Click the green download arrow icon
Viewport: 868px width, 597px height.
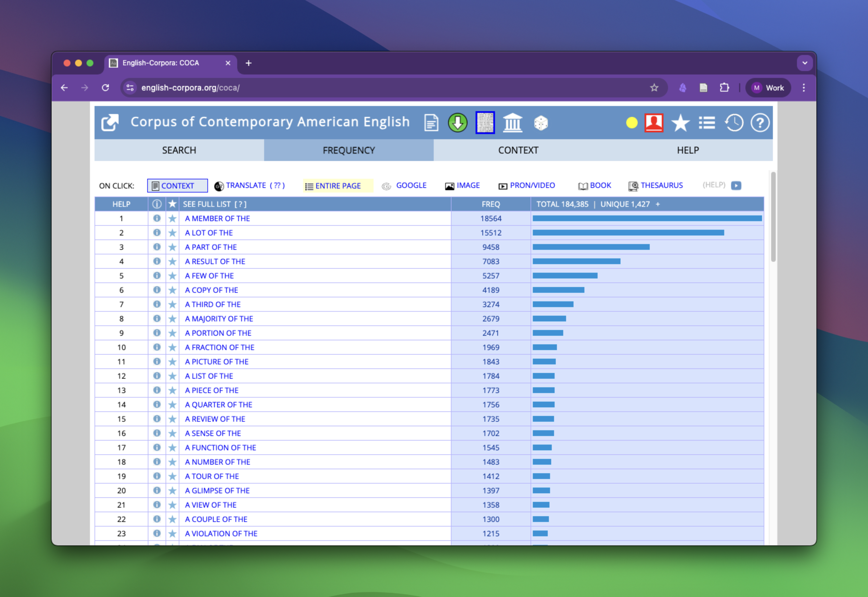(x=457, y=123)
